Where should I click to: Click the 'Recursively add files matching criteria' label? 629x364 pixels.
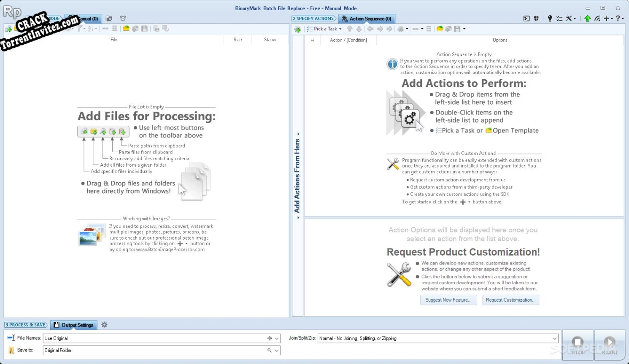pyautogui.click(x=149, y=159)
